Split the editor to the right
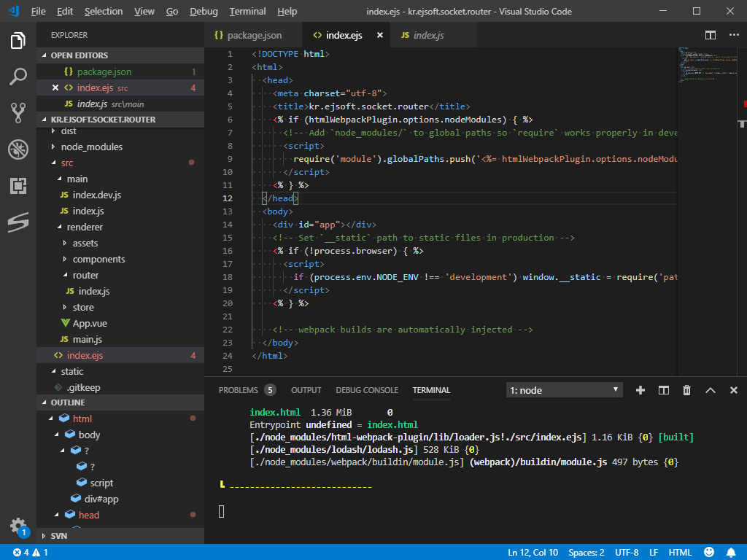Viewport: 747px width, 560px height. tap(711, 35)
